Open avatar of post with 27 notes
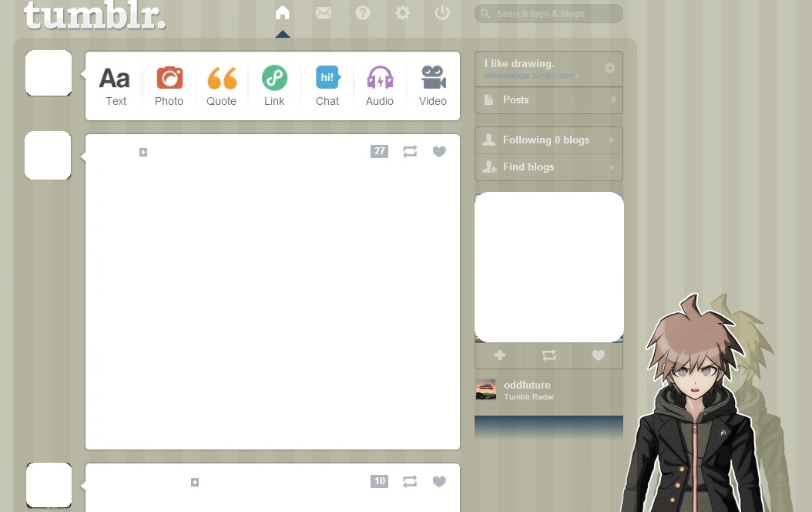Viewport: 812px width, 512px height. tap(49, 156)
